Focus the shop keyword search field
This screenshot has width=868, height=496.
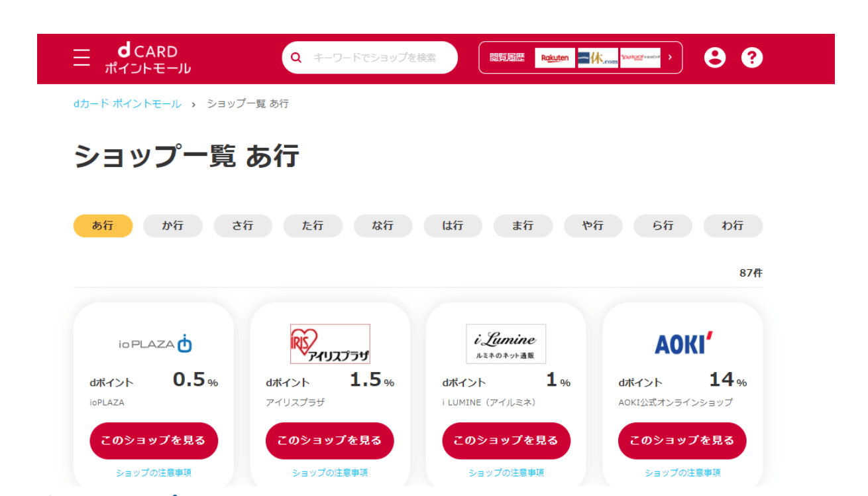pyautogui.click(x=378, y=58)
